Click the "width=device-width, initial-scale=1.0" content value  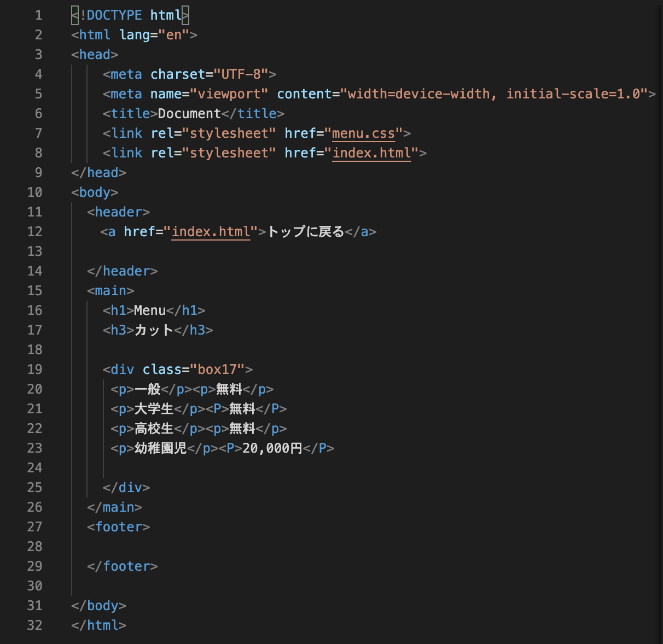click(494, 94)
